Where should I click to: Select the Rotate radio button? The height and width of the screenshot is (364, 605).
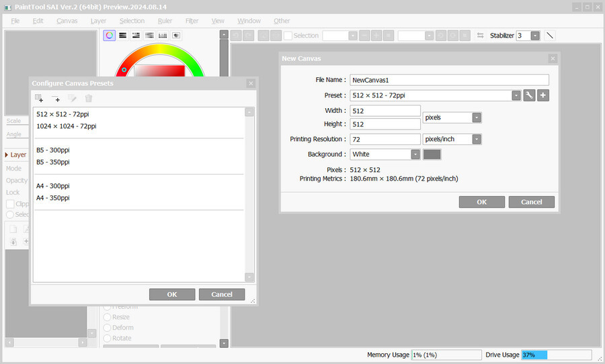107,338
